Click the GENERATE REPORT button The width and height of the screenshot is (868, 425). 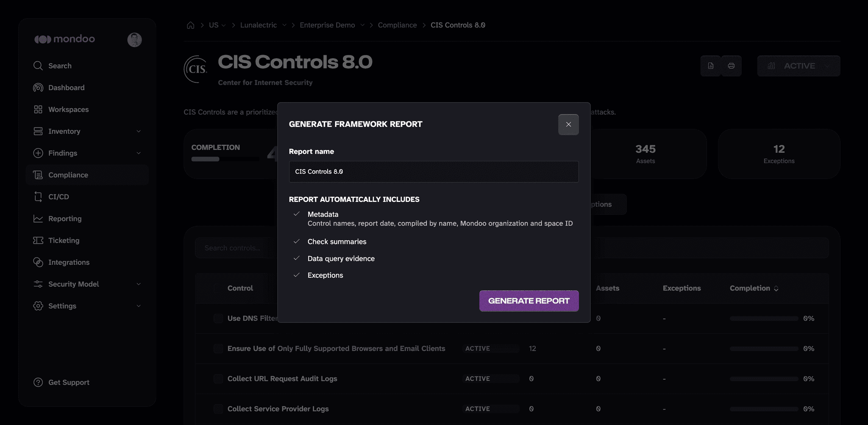(x=529, y=301)
